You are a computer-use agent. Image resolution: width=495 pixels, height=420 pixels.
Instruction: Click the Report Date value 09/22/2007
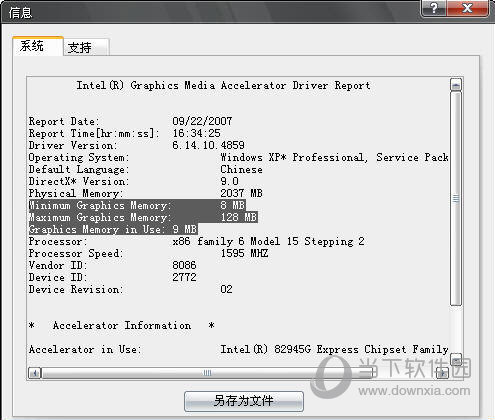point(202,121)
